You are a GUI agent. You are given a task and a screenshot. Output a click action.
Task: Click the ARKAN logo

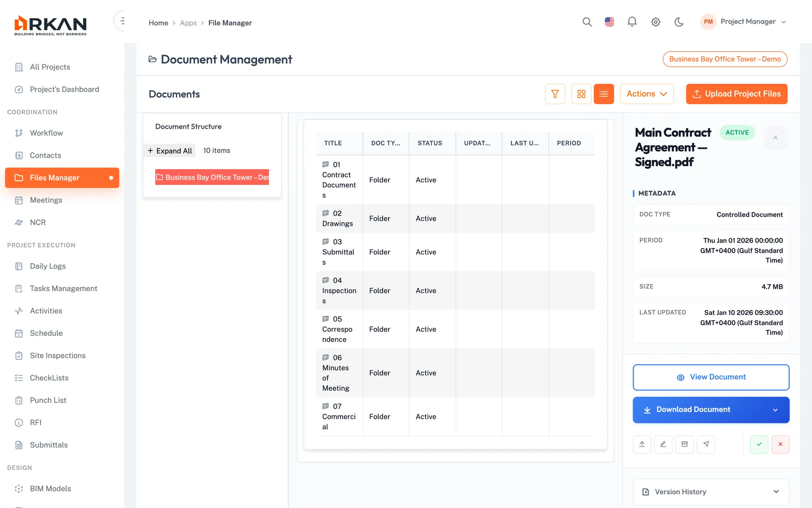pyautogui.click(x=50, y=25)
